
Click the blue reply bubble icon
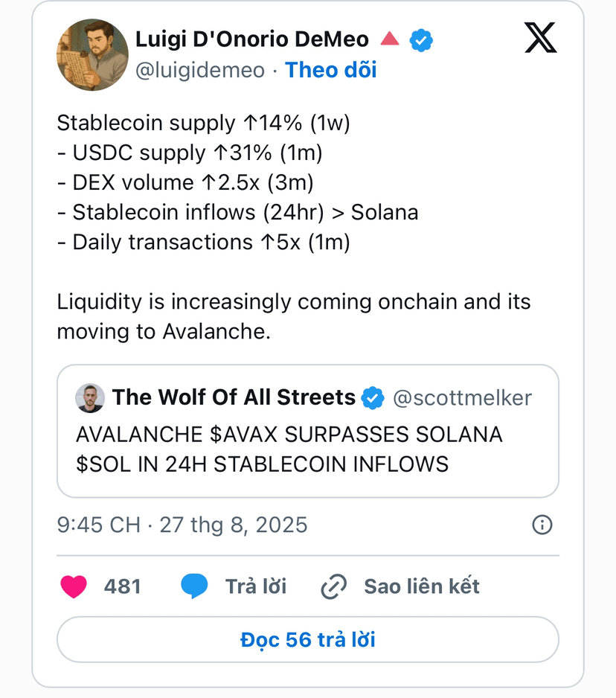tap(194, 586)
